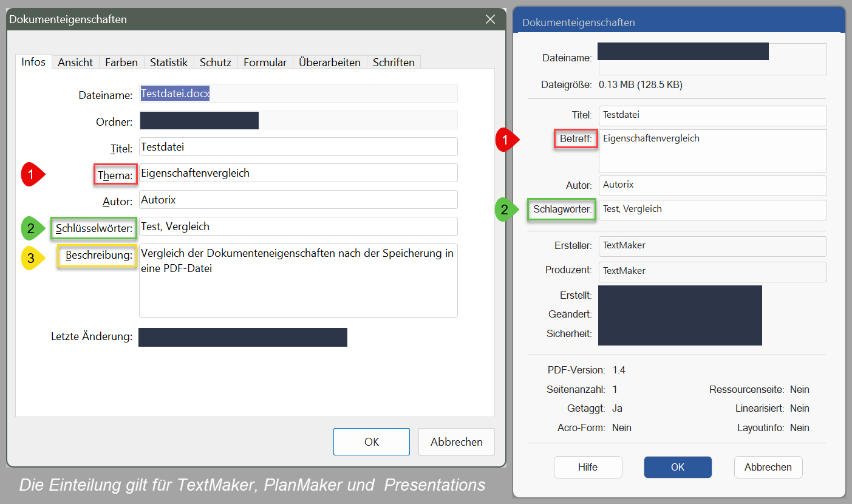Close the left Dokumenteigenschaften dialog

point(491,19)
